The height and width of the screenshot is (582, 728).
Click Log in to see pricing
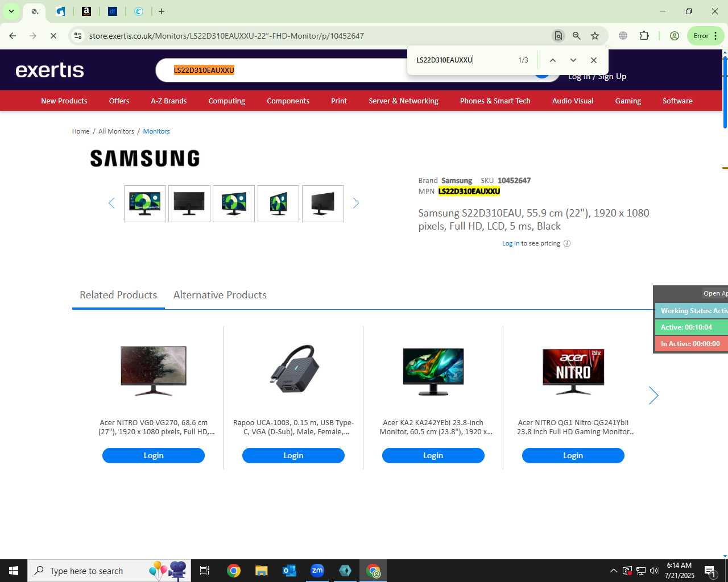click(511, 243)
